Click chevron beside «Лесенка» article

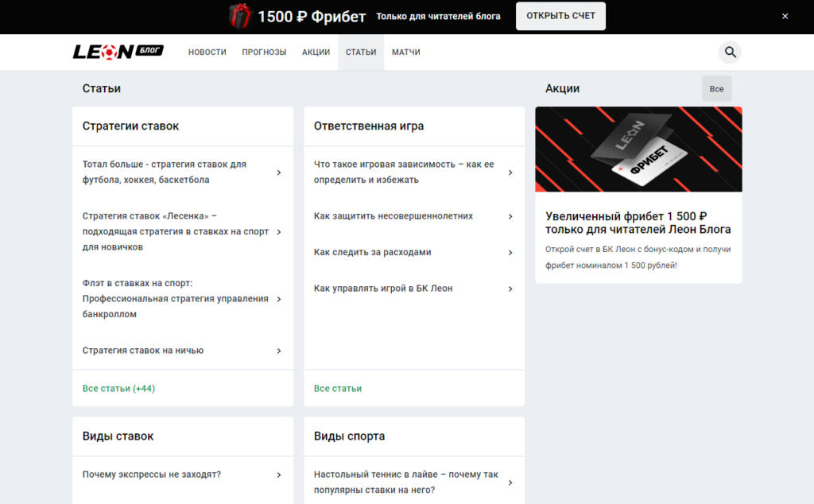pyautogui.click(x=279, y=232)
